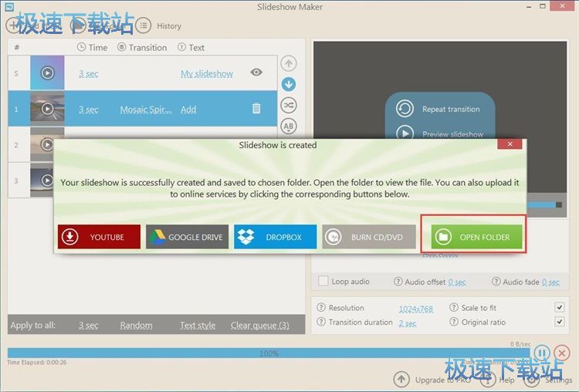The height and width of the screenshot is (392, 579).
Task: Edit the 3 sec time of slide 5
Action: click(88, 73)
